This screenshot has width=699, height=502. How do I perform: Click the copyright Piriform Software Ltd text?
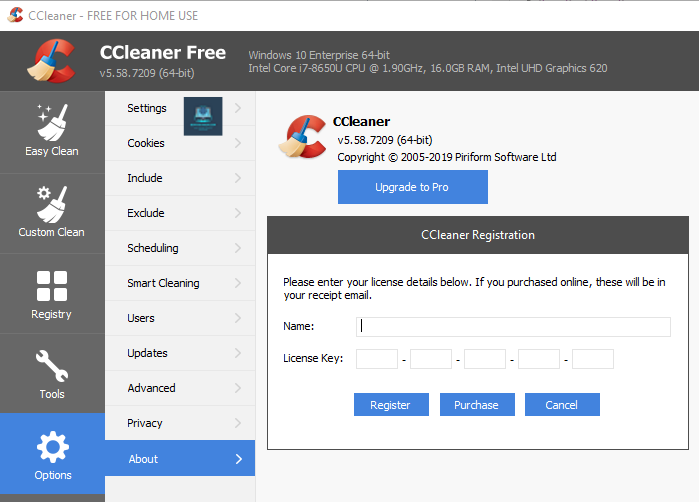click(447, 157)
